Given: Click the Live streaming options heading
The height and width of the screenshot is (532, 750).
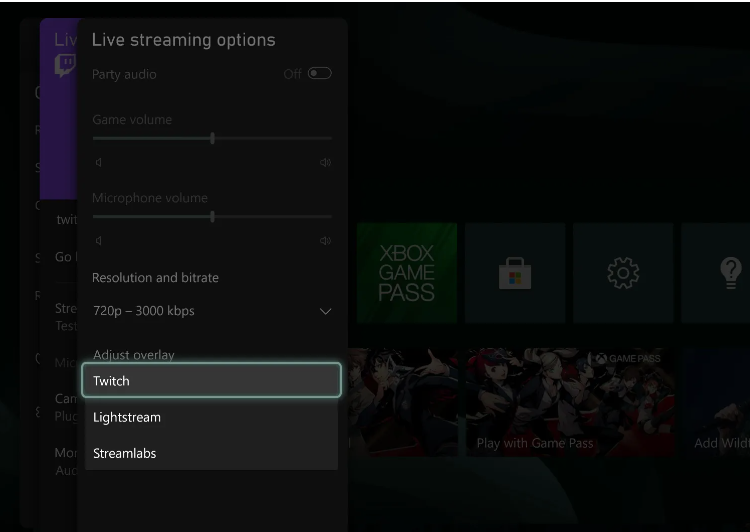Looking at the screenshot, I should (184, 40).
